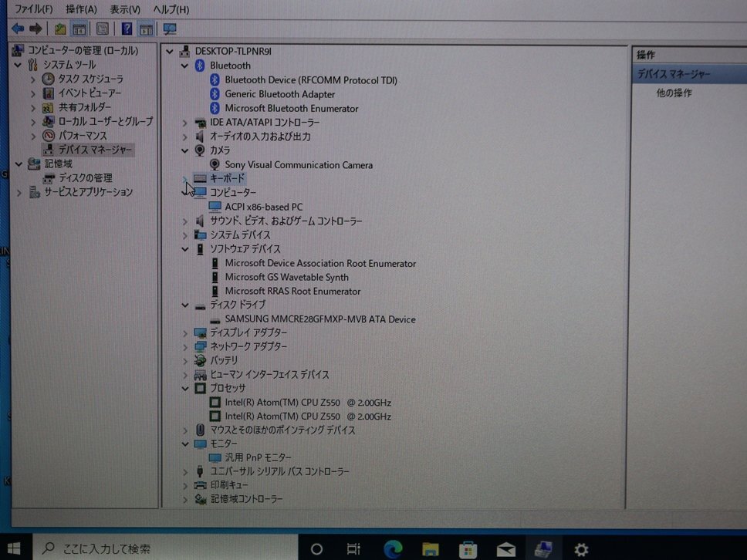Click the プロセッサ category icon
747x560 pixels.
200,389
